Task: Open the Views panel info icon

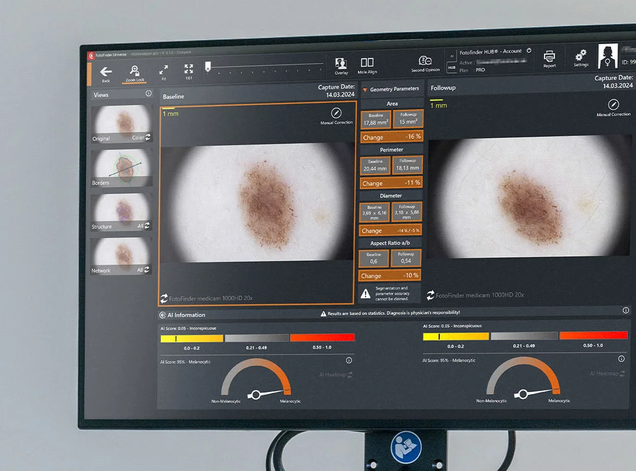Action: coord(148,93)
